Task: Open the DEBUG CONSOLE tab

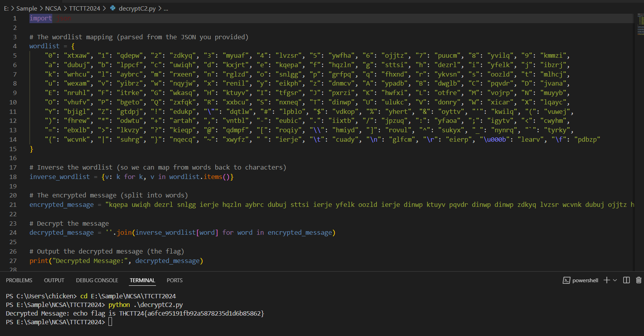Action: (x=97, y=280)
